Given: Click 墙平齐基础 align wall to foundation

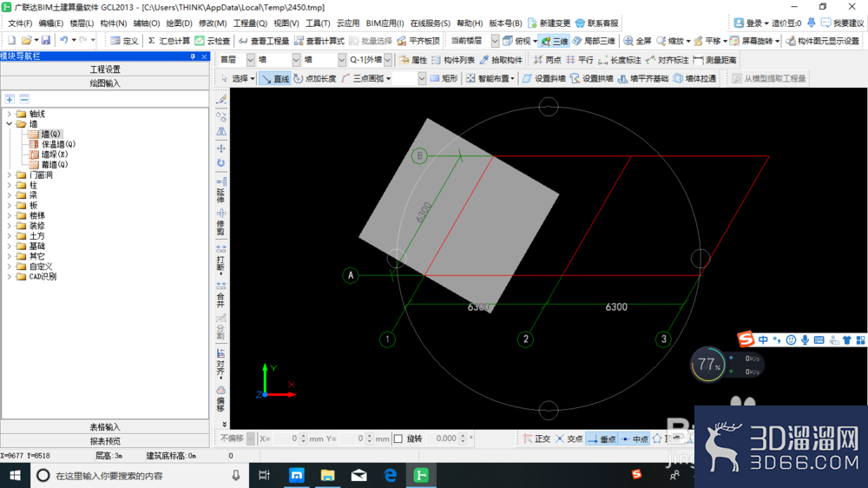Looking at the screenshot, I should [x=642, y=79].
